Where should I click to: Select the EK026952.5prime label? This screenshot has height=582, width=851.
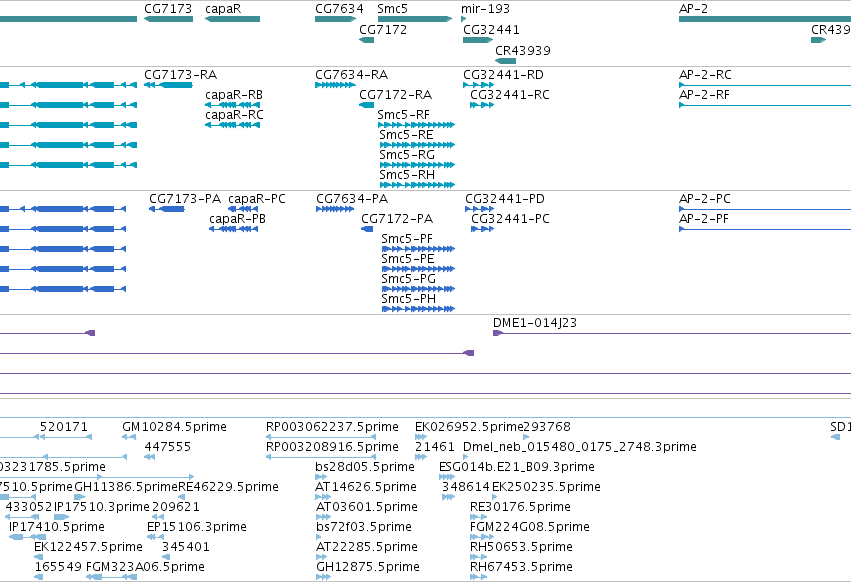click(x=469, y=427)
